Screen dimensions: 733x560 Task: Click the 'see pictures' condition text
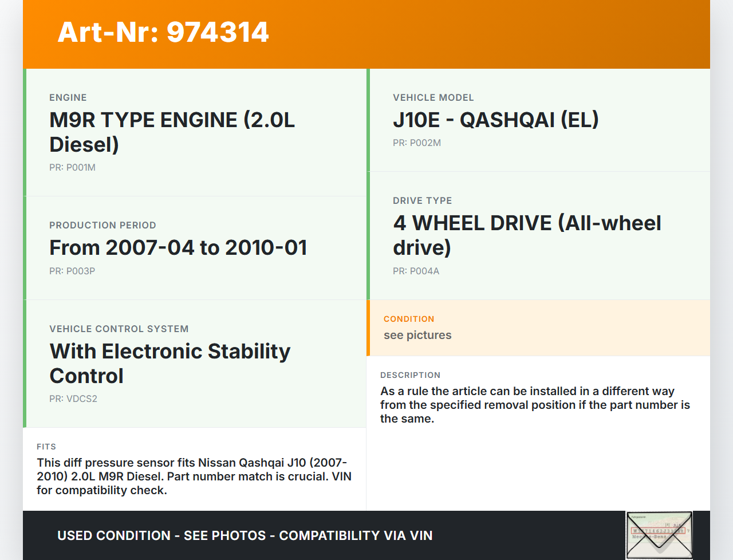417,336
